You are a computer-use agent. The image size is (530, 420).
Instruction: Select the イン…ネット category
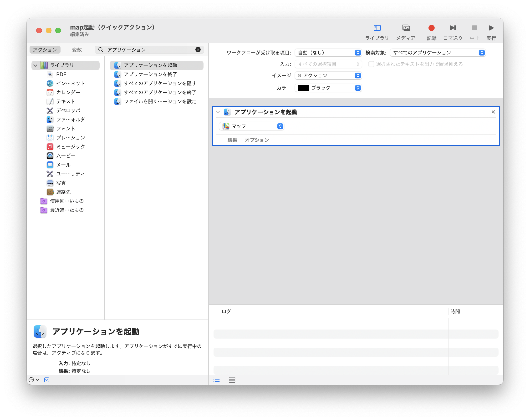click(66, 83)
